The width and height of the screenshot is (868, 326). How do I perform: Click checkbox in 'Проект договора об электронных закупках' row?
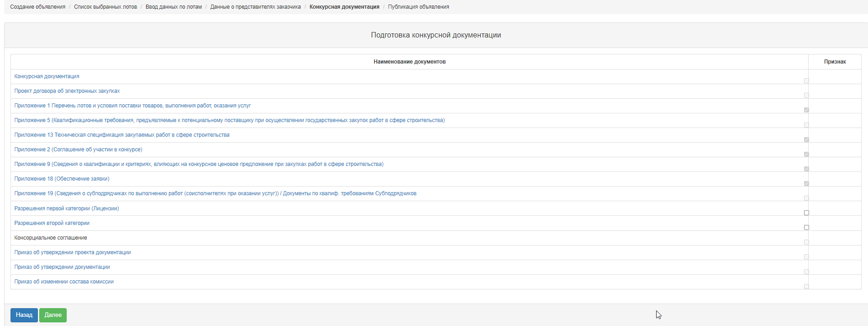tap(806, 95)
